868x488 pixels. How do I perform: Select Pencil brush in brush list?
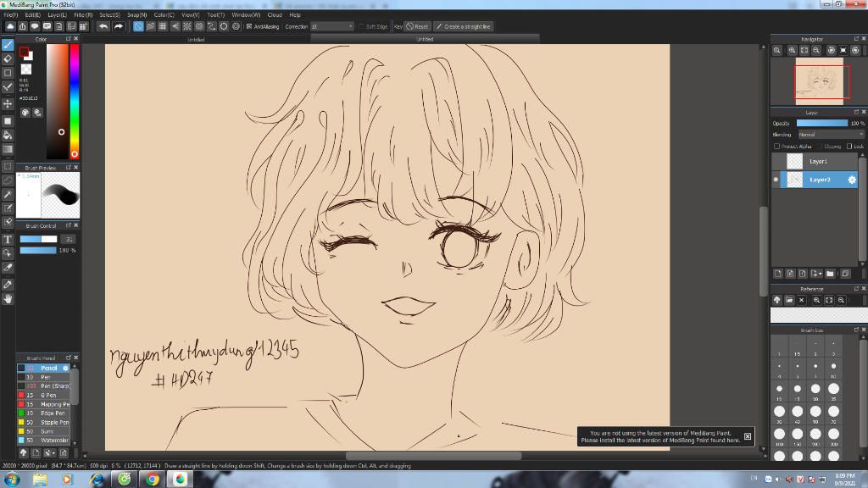pyautogui.click(x=44, y=368)
